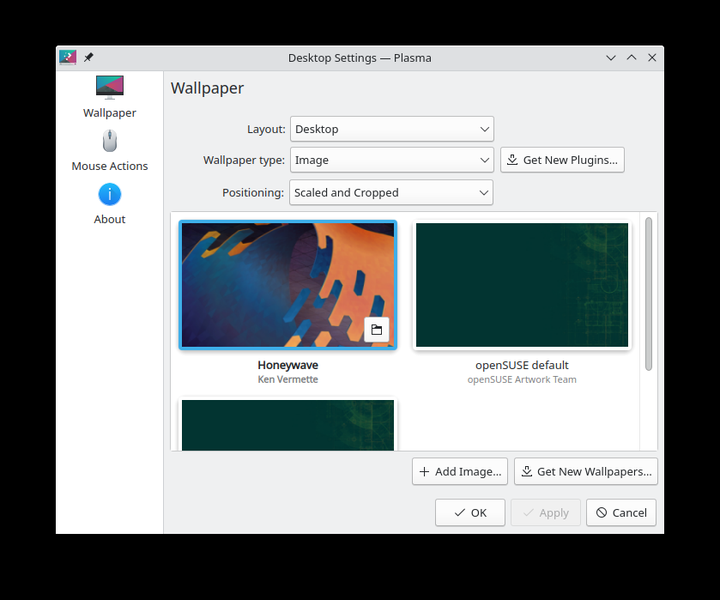The width and height of the screenshot is (720, 600).
Task: Expand the Wallpaper type dropdown
Action: (x=392, y=160)
